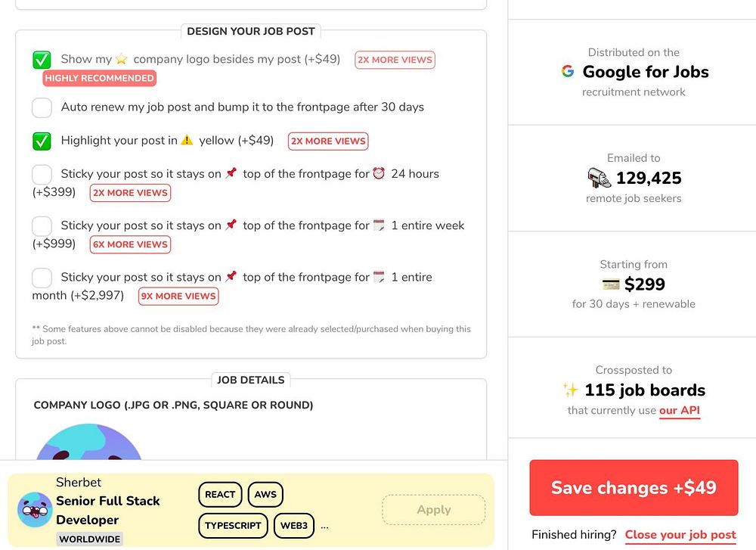Open the 'our API' link
Screen dimensions: 756x550
pyautogui.click(x=680, y=411)
